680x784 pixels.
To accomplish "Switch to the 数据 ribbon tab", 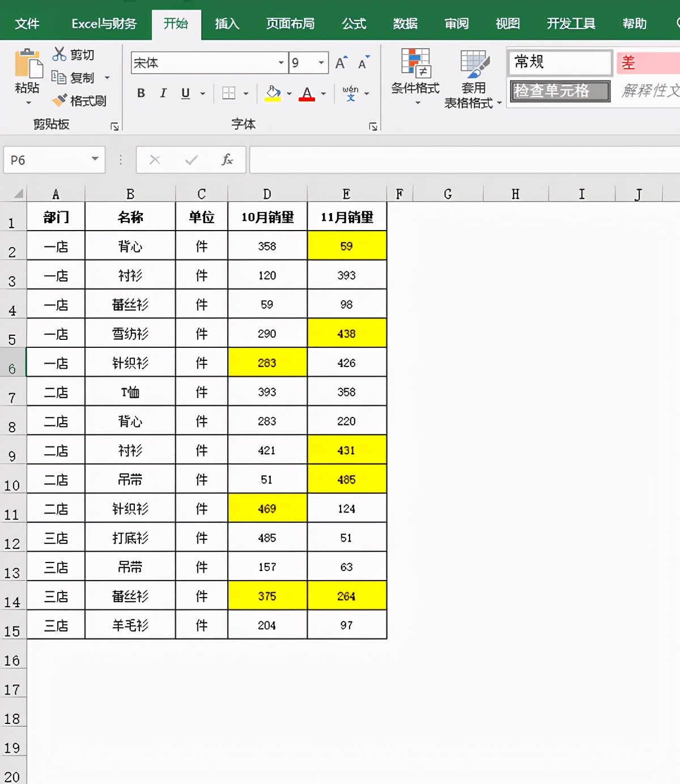I will tap(405, 24).
